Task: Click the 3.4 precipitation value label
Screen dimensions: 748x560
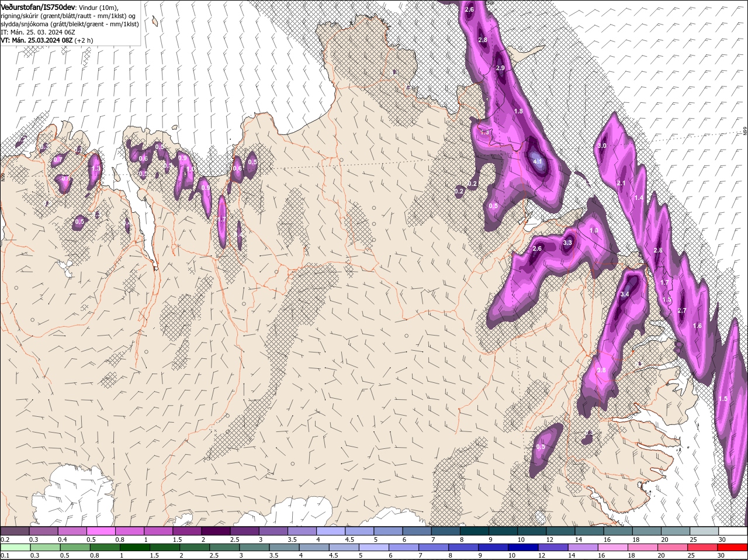Action: [x=625, y=294]
